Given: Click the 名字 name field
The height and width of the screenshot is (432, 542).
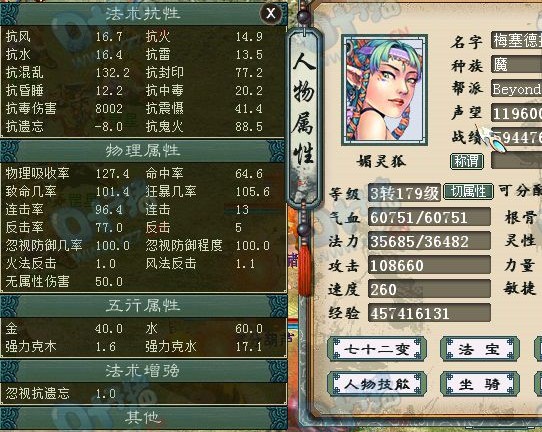Looking at the screenshot, I should point(516,41).
